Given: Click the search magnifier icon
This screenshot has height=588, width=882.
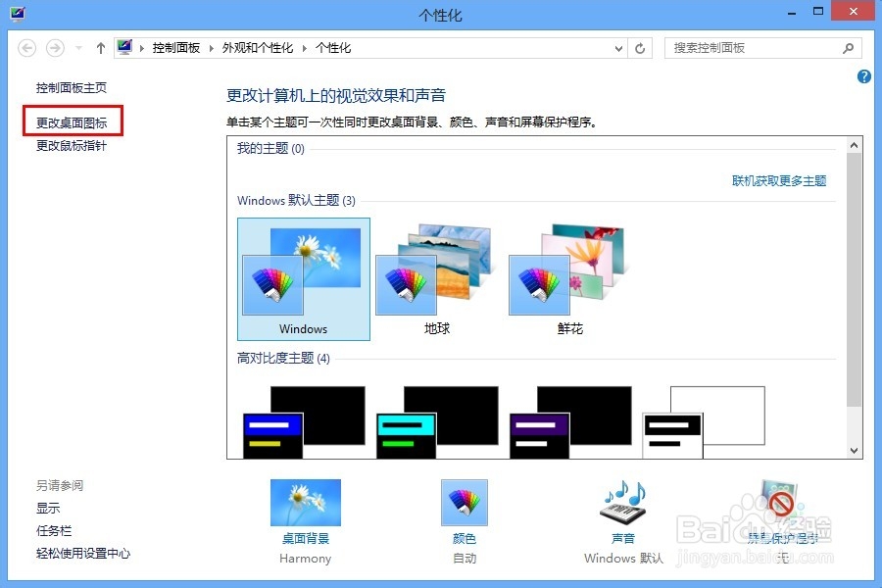Looking at the screenshot, I should coord(849,48).
